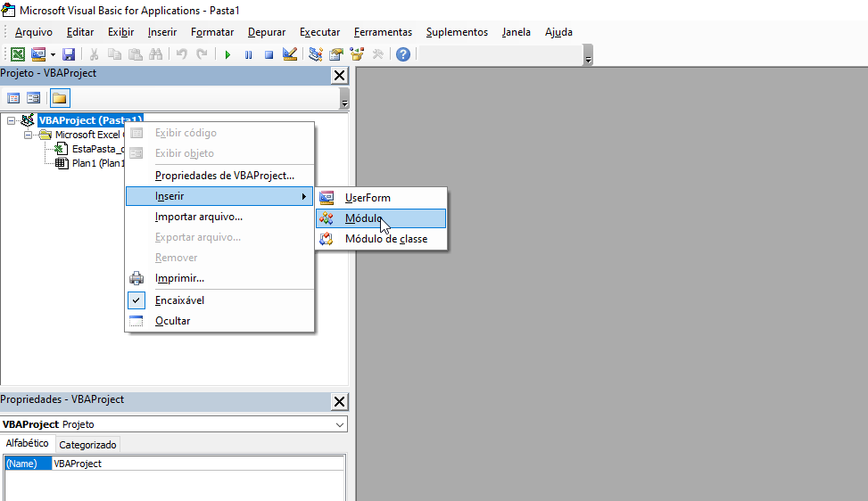This screenshot has width=868, height=501.
Task: Open the Properties Window toolbar icon
Action: (x=336, y=54)
